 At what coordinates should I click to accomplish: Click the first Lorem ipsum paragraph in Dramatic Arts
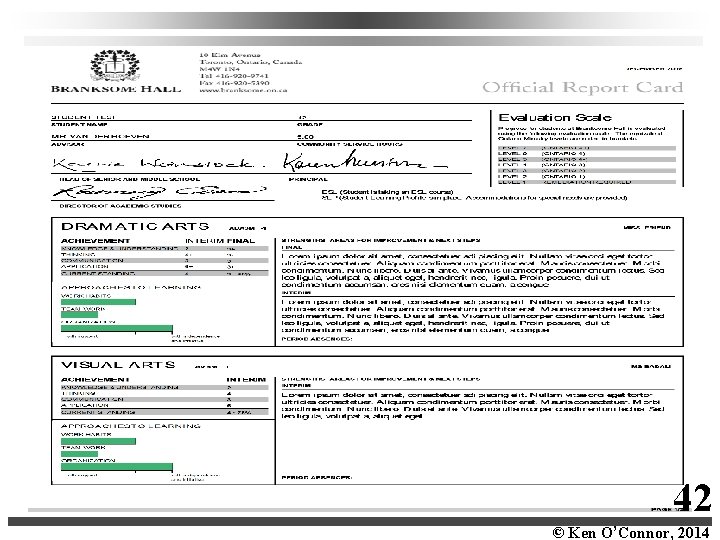tap(473, 270)
